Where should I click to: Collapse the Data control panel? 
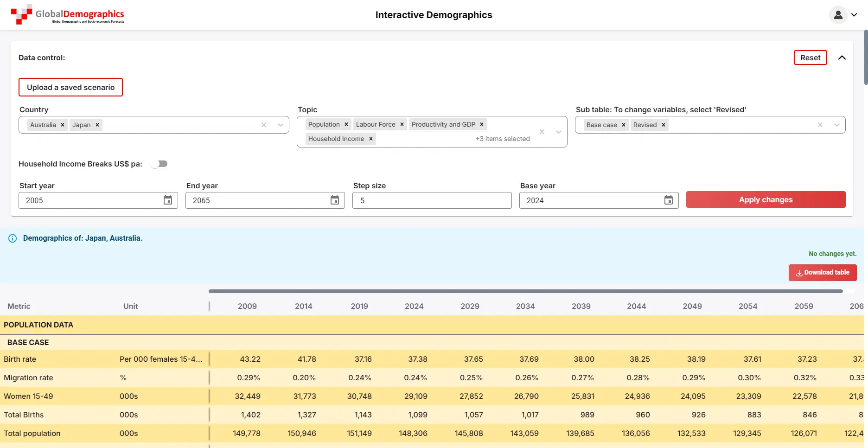pos(842,58)
